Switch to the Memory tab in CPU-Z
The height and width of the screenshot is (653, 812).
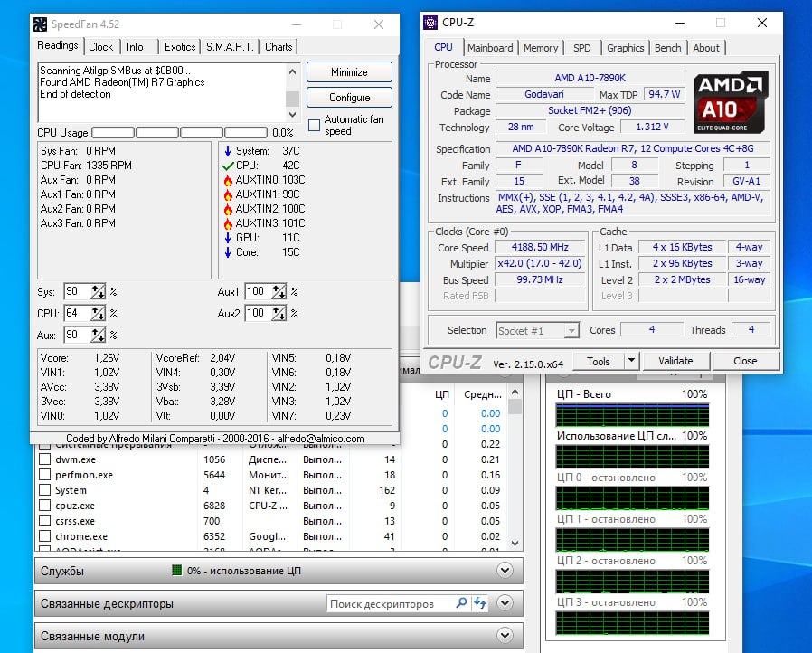tap(541, 48)
